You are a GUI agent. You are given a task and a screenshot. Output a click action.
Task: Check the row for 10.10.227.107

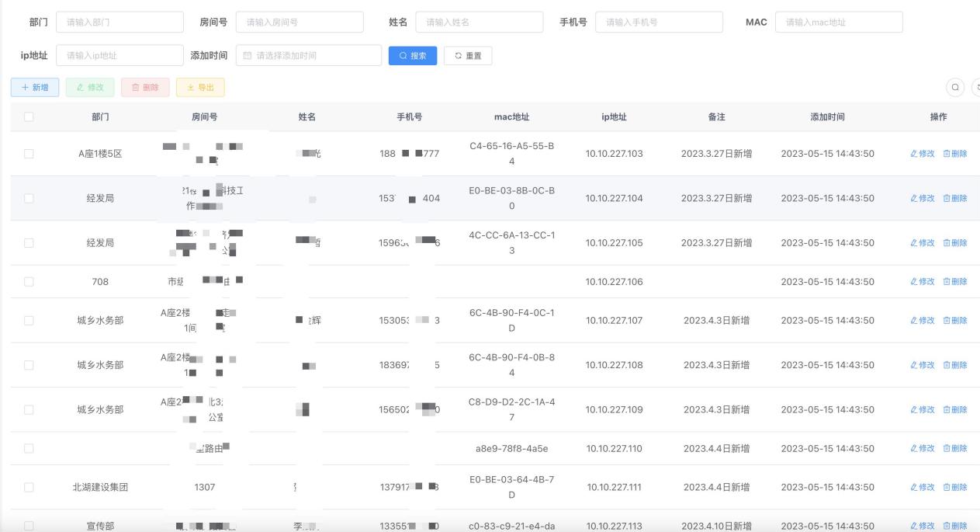tap(29, 321)
